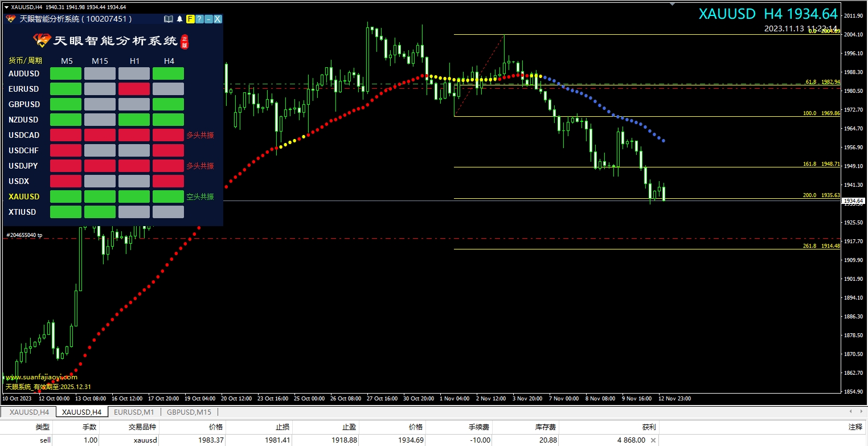The height and width of the screenshot is (446, 868).
Task: Open help with the ? button
Action: tap(199, 19)
